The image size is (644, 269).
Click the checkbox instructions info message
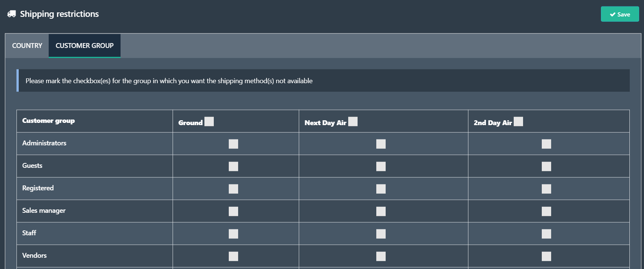(323, 81)
